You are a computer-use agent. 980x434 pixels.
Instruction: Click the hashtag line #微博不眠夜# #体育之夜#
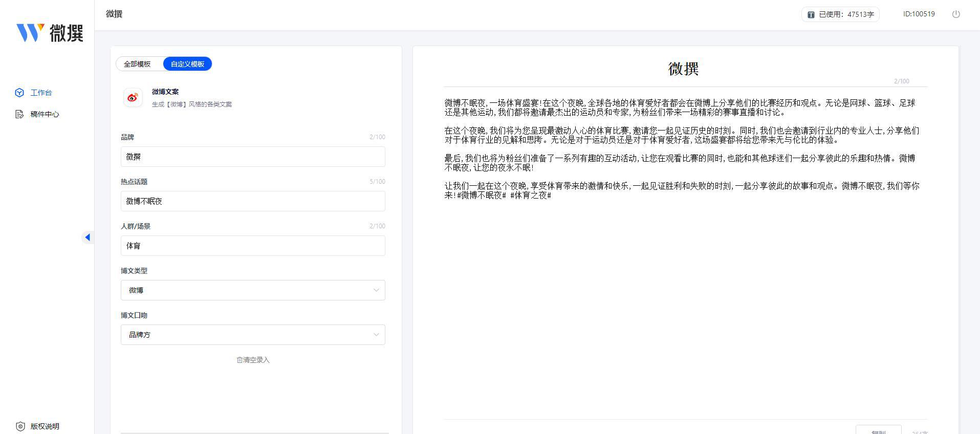[x=504, y=195]
